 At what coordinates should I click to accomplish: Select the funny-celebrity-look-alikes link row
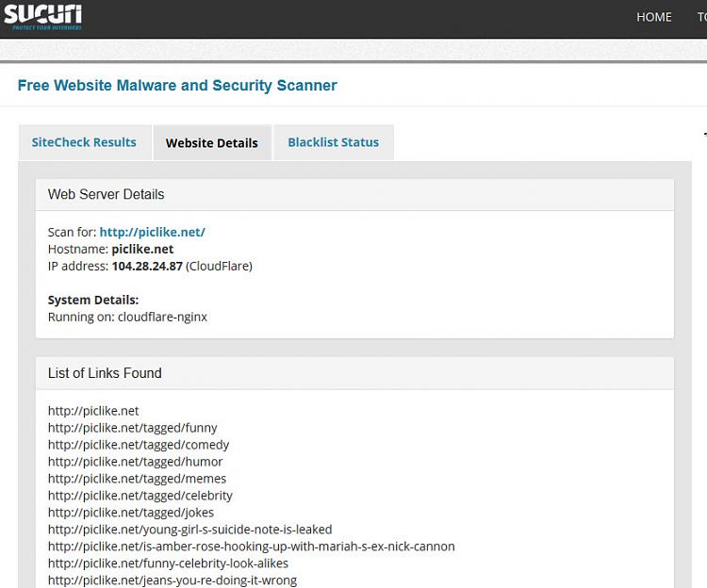coord(168,563)
